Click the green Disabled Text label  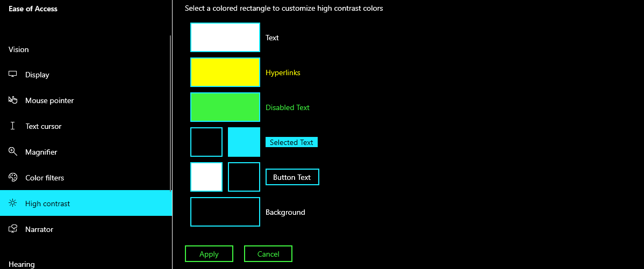288,107
